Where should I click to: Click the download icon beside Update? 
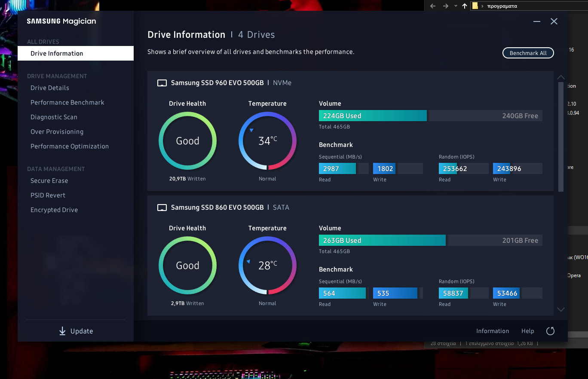pyautogui.click(x=62, y=331)
